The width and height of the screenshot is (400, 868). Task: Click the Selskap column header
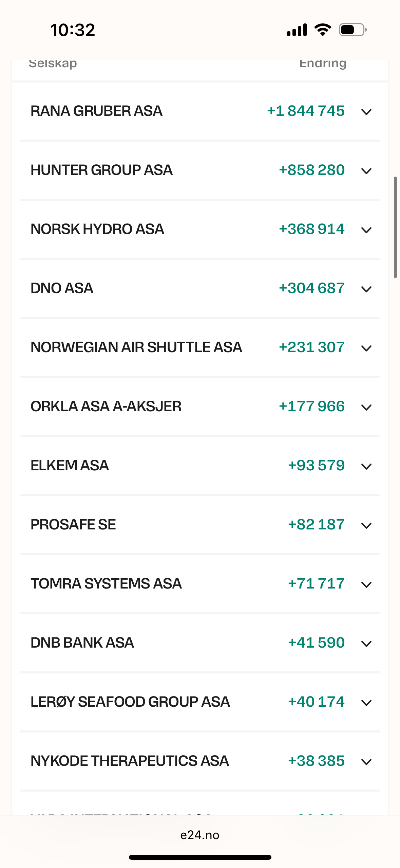click(x=53, y=64)
